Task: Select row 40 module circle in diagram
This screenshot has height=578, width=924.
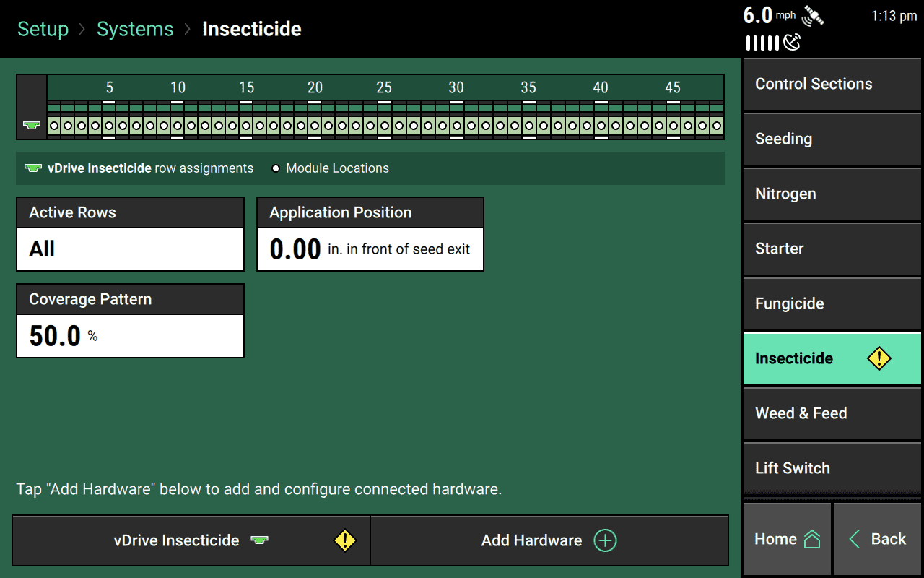Action: (601, 126)
